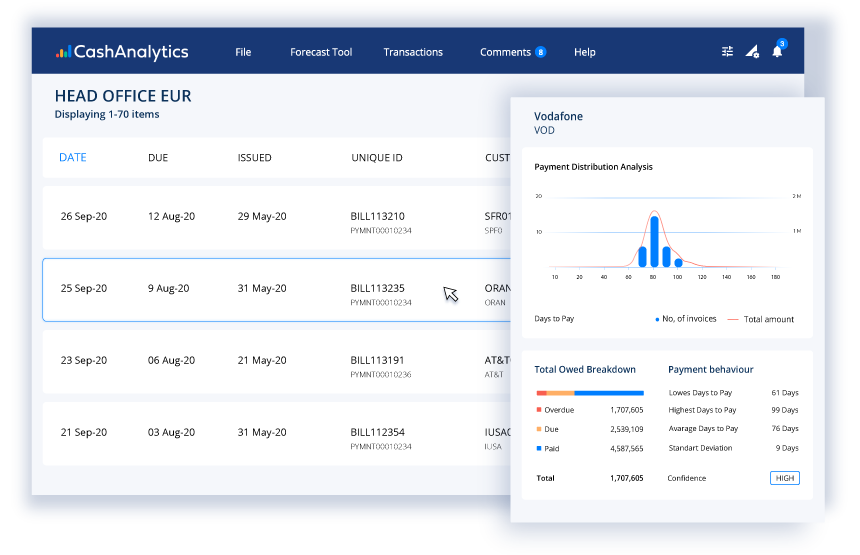Click the Total Owed Breakdown heading
The image size is (860, 555).
coord(585,370)
